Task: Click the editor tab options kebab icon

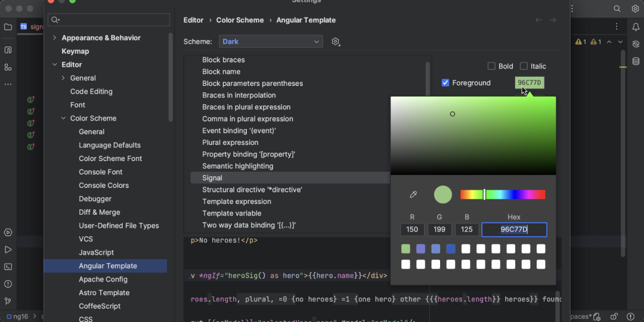Action: pyautogui.click(x=617, y=27)
